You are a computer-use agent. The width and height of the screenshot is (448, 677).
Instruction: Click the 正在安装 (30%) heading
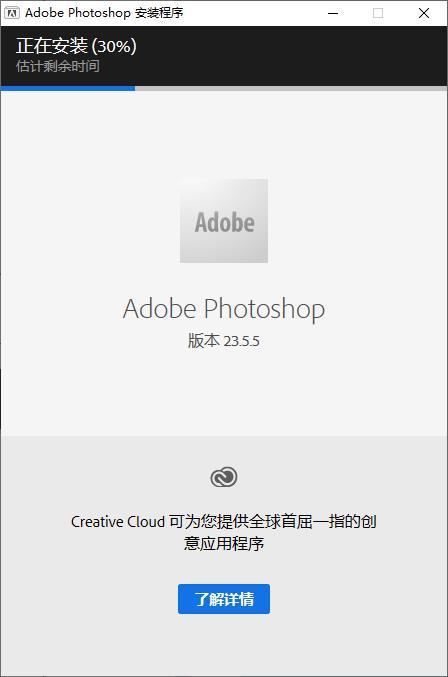(76, 46)
